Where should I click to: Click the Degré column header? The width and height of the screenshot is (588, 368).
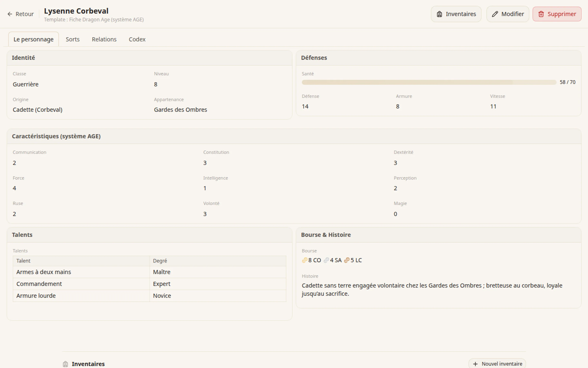point(218,261)
